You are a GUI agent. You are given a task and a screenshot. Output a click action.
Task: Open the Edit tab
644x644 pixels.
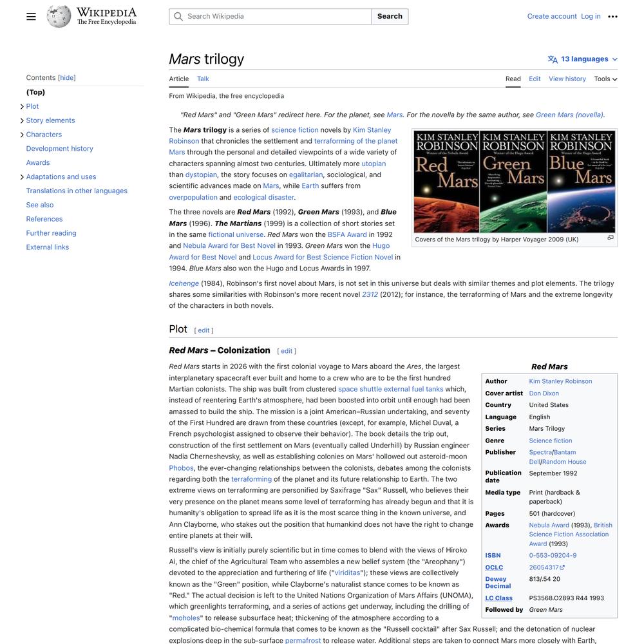(535, 79)
